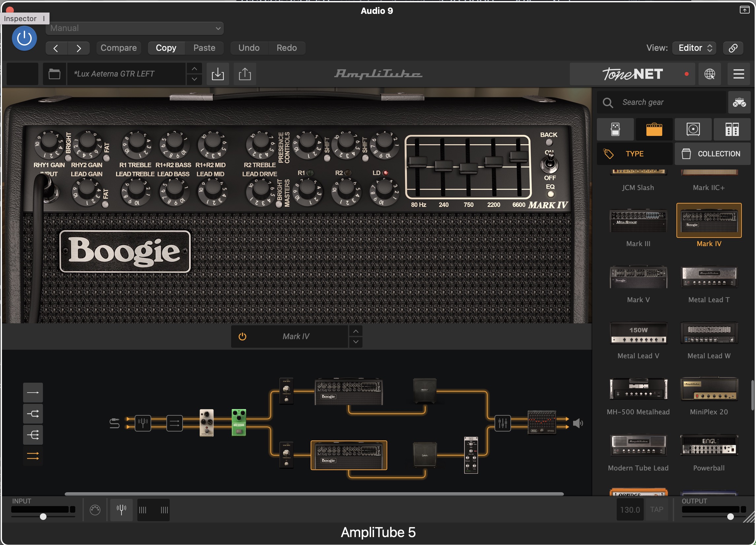The image size is (756, 545).
Task: Click the tuner block in chain
Action: coord(143,423)
